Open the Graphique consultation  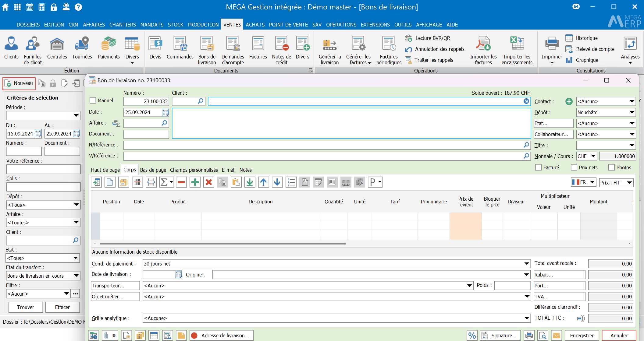click(x=582, y=60)
